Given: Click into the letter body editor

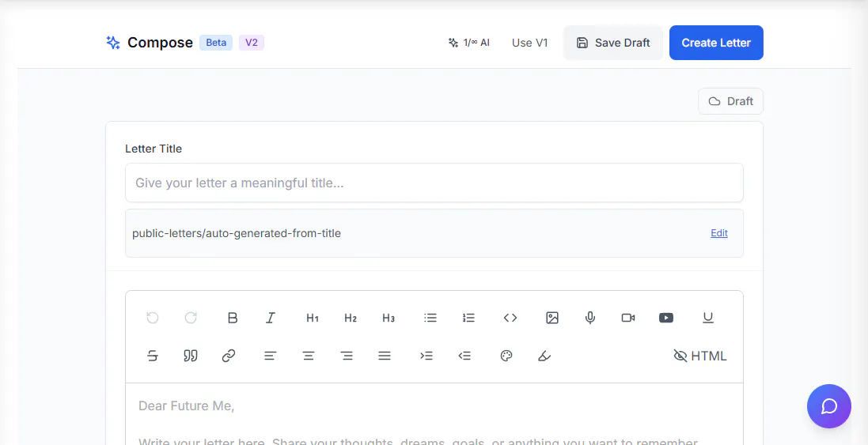Looking at the screenshot, I should [x=434, y=414].
